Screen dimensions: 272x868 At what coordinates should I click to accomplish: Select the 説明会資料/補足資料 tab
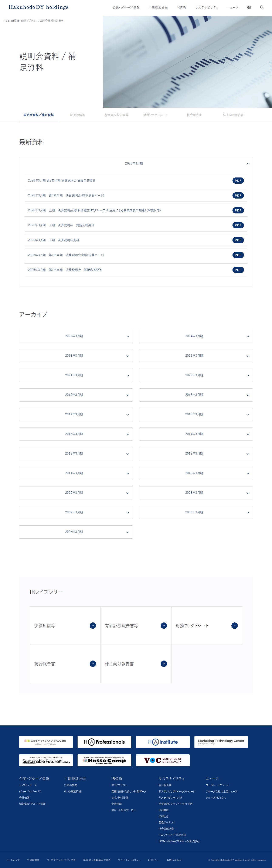coord(39,115)
